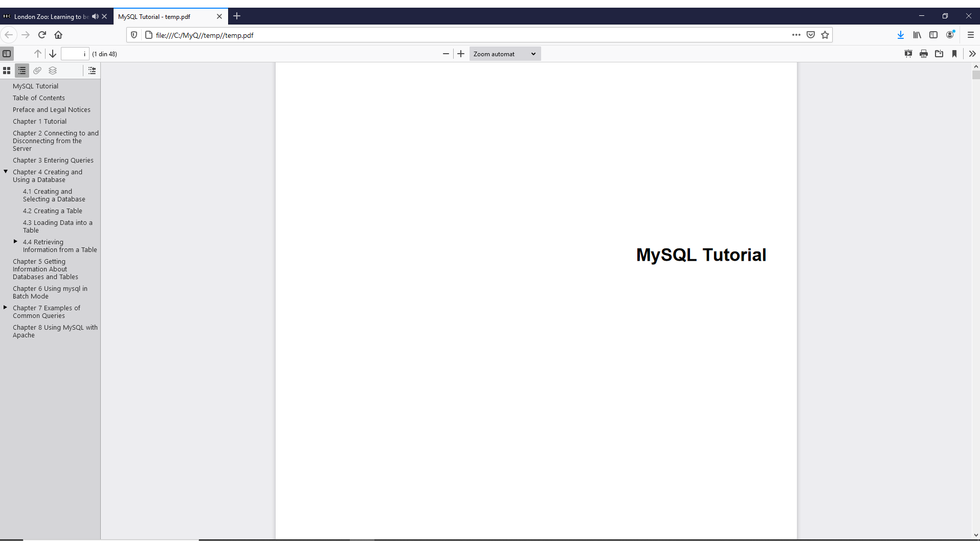Toggle browser sidebars icon
This screenshot has width=980, height=549.
933,35
